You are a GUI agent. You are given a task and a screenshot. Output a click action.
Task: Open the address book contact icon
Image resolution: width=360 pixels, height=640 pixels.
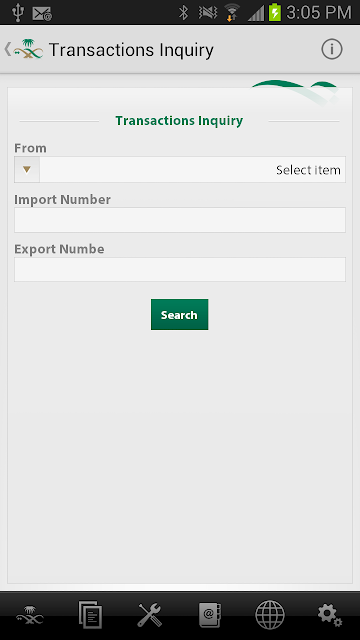pos(210,615)
